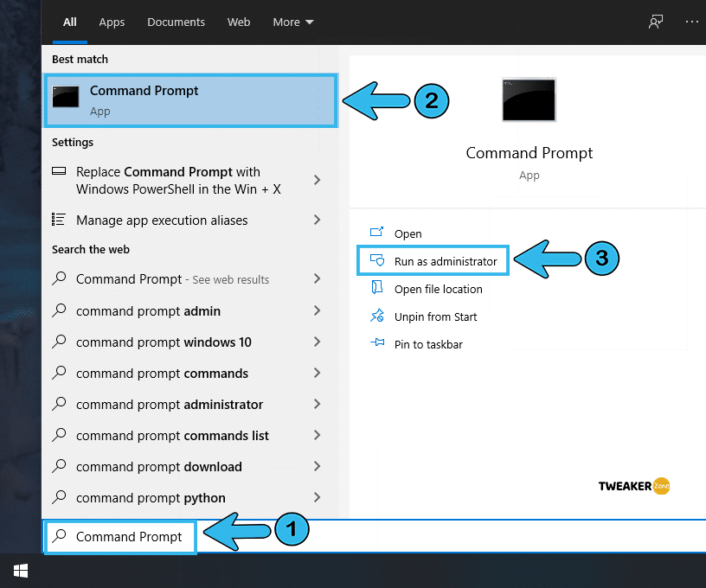Expand chevron for Manage app execution aliases
Viewport: 706px width, 588px height.
(x=317, y=220)
